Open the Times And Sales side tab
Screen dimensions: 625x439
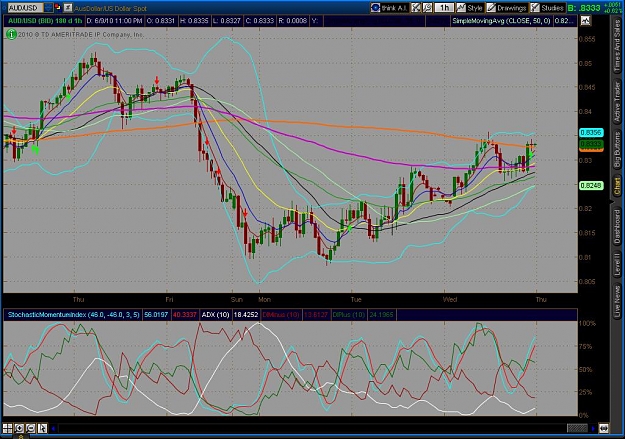tap(617, 45)
